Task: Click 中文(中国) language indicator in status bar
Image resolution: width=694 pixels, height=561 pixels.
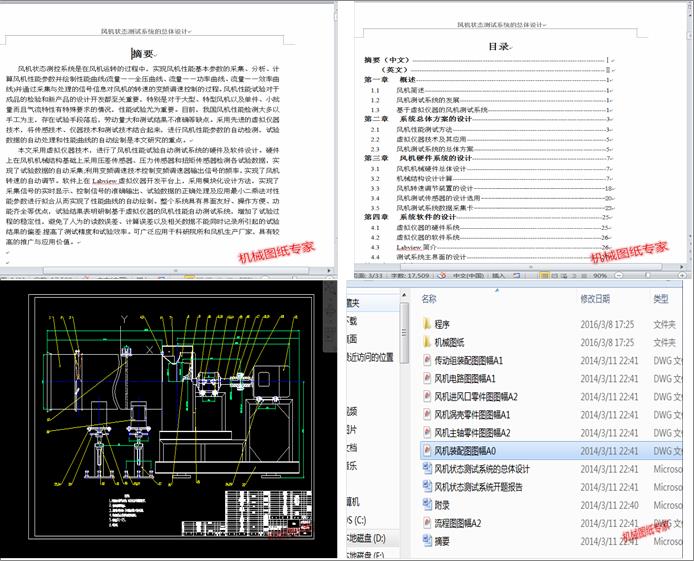Action: pos(468,276)
